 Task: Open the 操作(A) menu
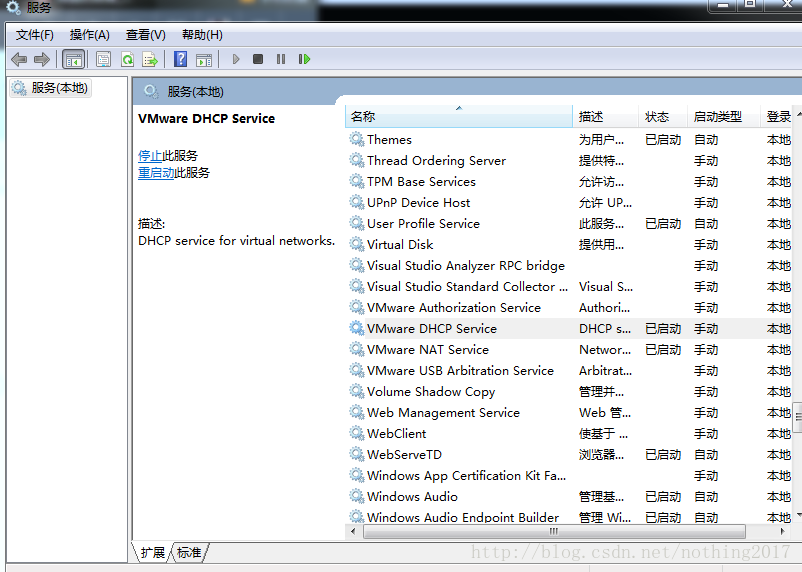[x=90, y=35]
